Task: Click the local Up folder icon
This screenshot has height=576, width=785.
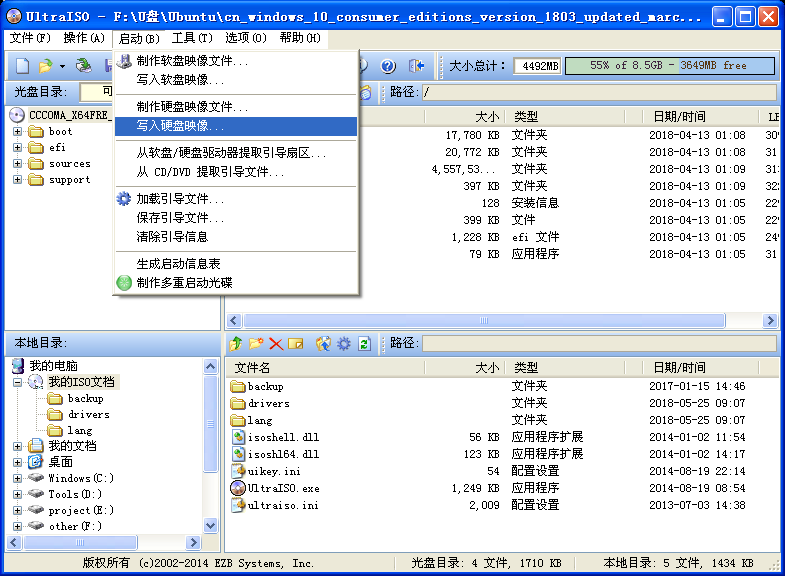Action: pyautogui.click(x=236, y=343)
